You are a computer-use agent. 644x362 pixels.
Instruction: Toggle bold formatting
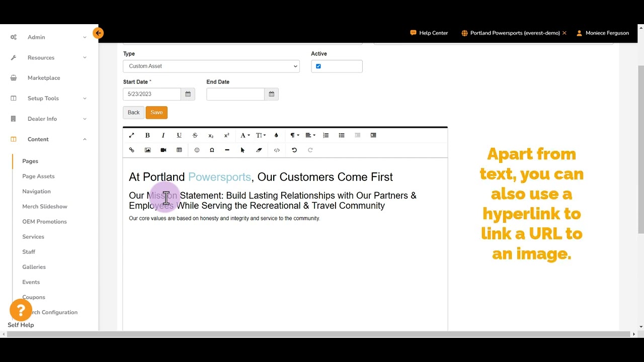147,135
